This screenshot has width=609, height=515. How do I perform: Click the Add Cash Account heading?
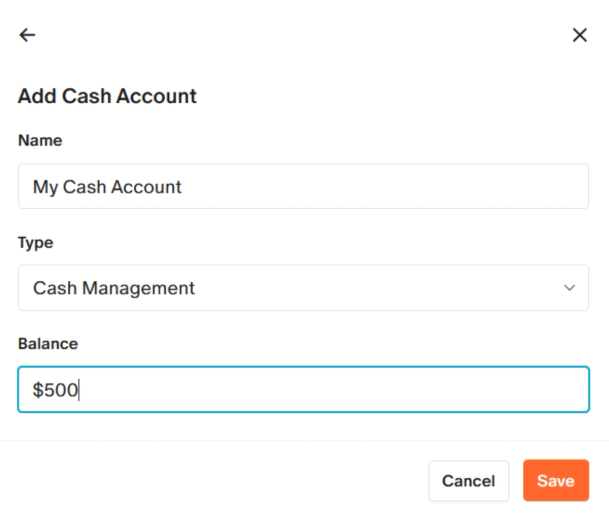pos(107,96)
